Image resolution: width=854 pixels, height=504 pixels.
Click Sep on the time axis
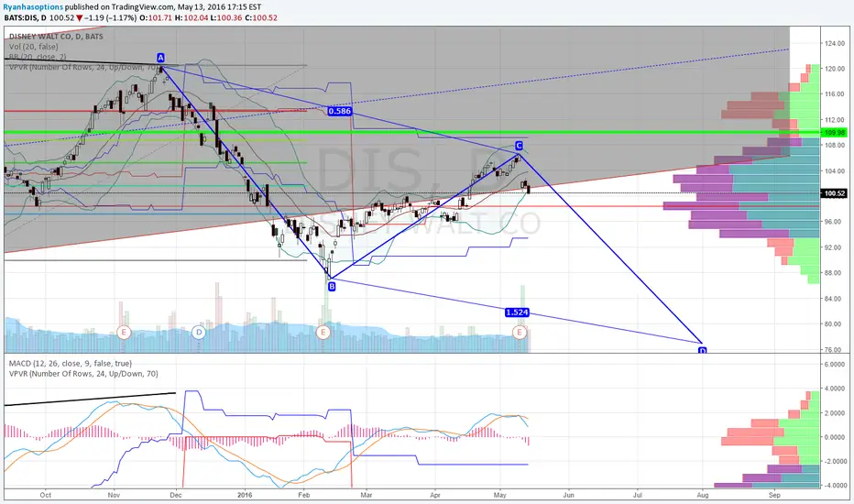pos(774,495)
